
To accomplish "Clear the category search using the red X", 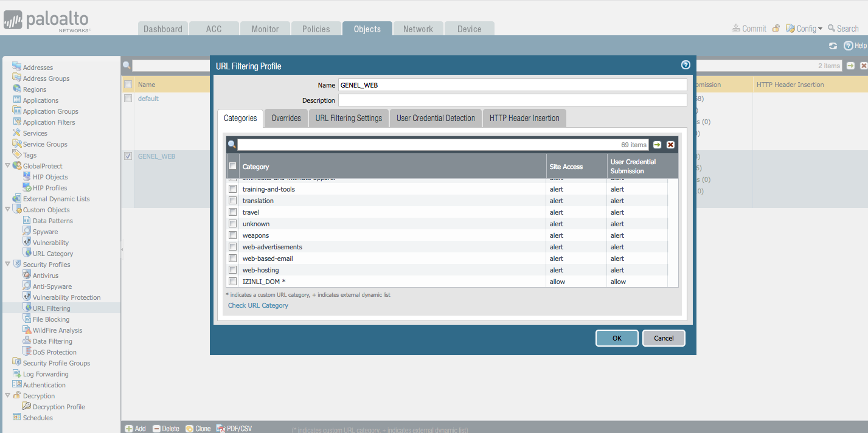I will click(x=670, y=145).
